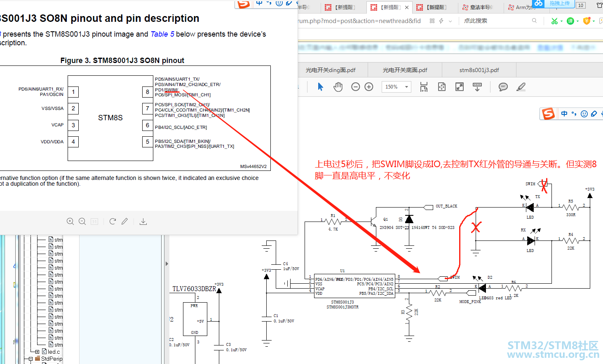This screenshot has height=364, width=603.
Task: Click the tab count 10 indicator
Action: click(581, 5)
